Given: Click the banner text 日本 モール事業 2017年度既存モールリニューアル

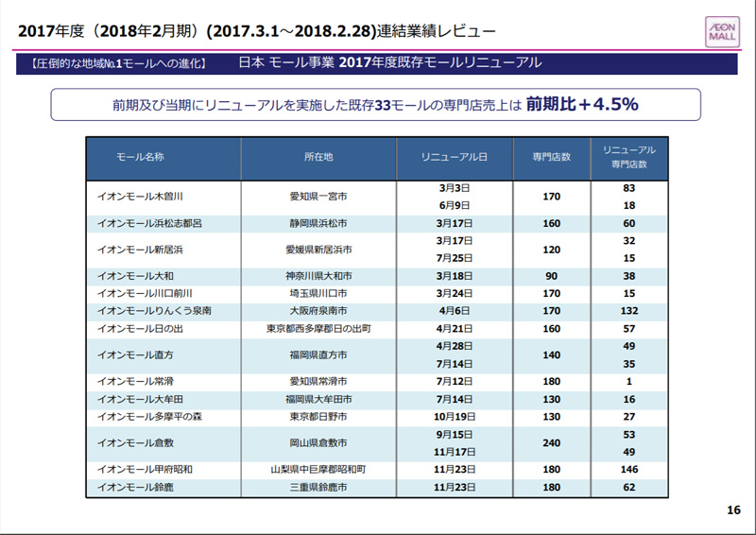Looking at the screenshot, I should point(390,62).
